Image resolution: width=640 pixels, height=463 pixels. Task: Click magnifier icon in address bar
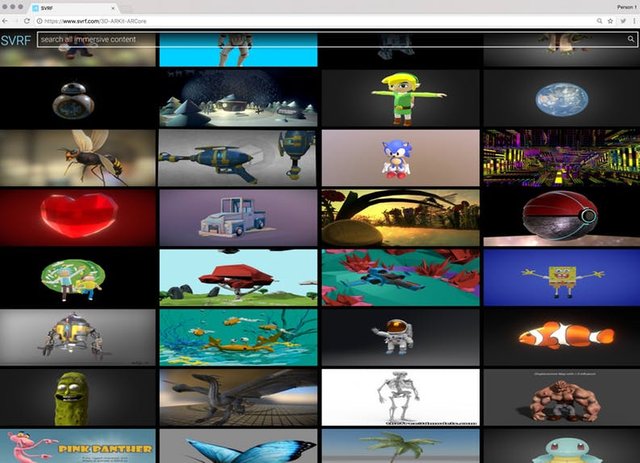click(599, 21)
